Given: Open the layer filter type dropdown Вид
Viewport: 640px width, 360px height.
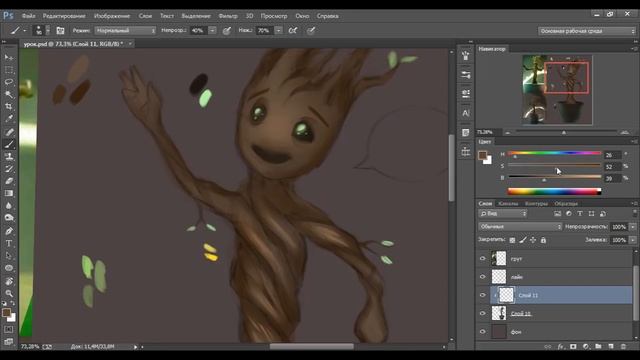Looking at the screenshot, I should pyautogui.click(x=503, y=213).
